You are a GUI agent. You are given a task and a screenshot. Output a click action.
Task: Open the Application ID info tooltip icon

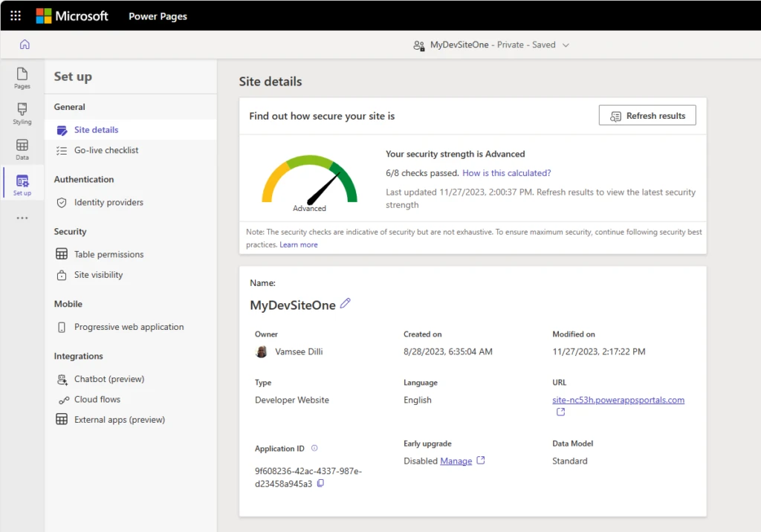coord(314,448)
